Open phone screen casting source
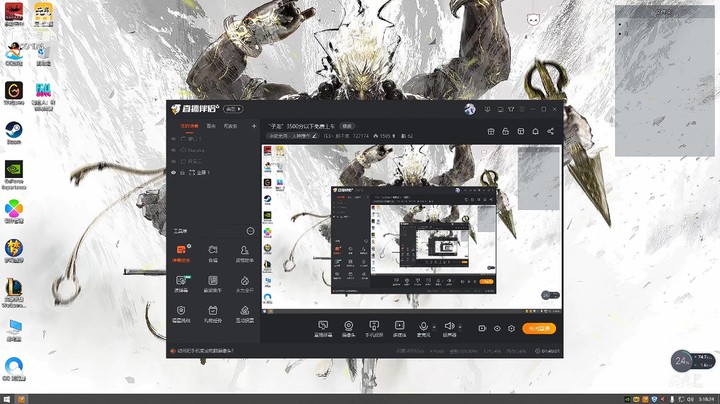 click(x=374, y=328)
